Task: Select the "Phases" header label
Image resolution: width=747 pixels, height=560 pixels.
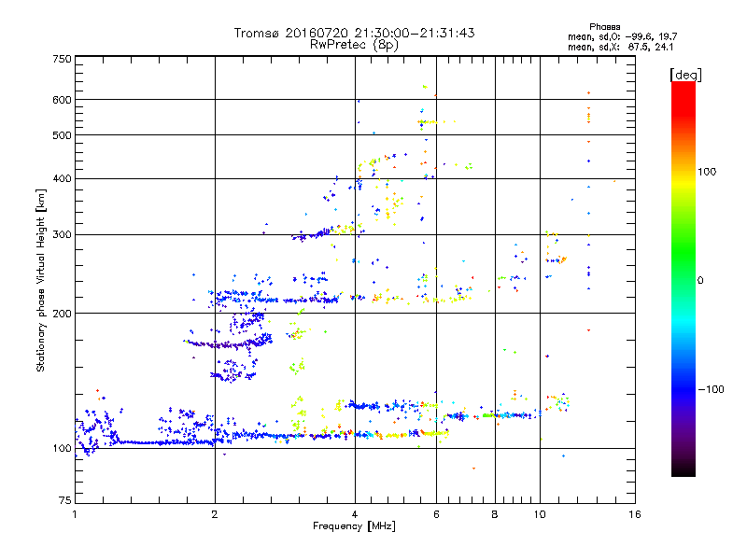Action: (x=604, y=27)
